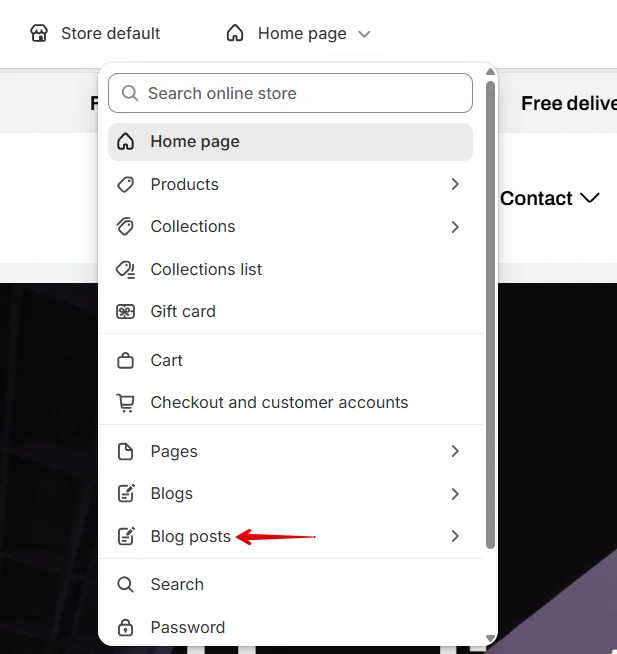The height and width of the screenshot is (654, 617).
Task: Click the Search magnifier icon in list
Action: click(x=126, y=585)
